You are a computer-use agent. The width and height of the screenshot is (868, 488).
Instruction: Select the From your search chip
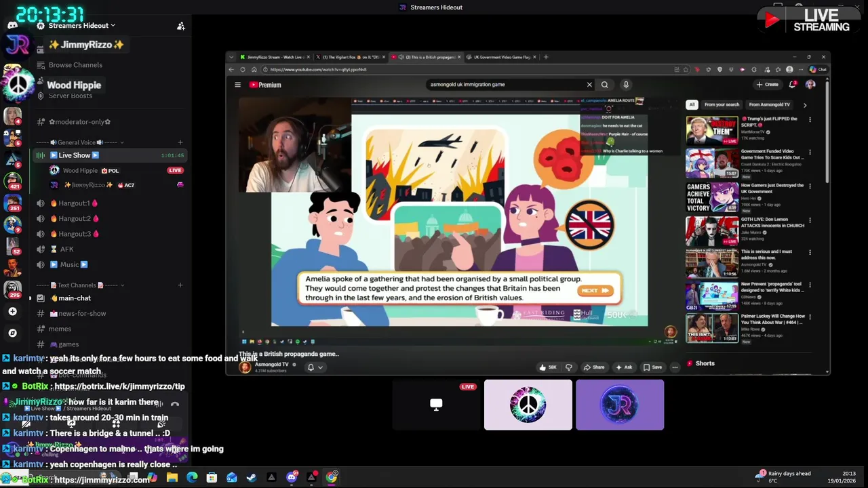(x=722, y=104)
